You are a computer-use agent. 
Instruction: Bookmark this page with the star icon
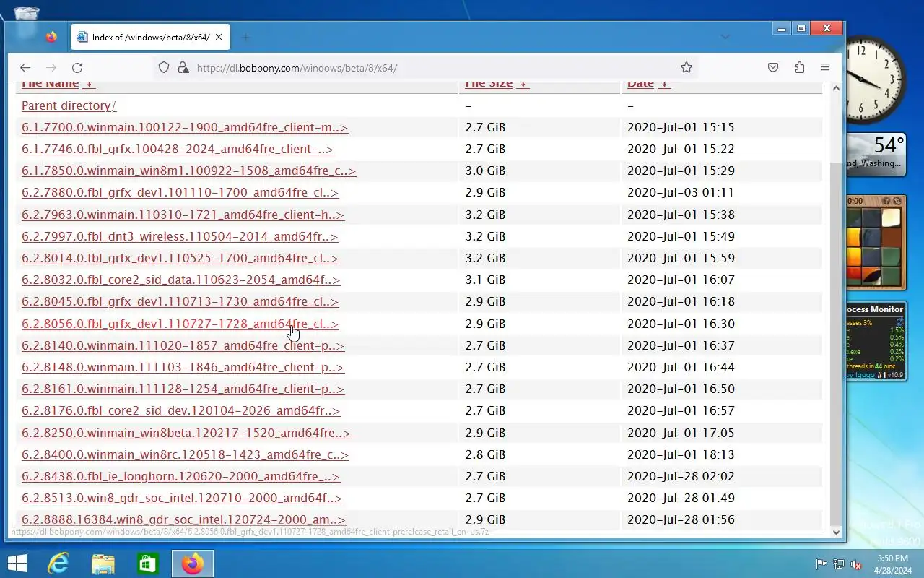click(x=687, y=67)
